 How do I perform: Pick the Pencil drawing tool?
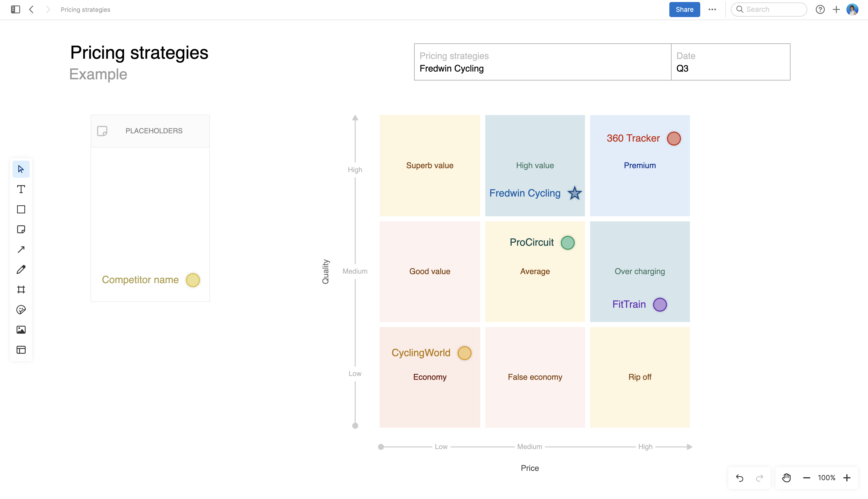pyautogui.click(x=21, y=269)
